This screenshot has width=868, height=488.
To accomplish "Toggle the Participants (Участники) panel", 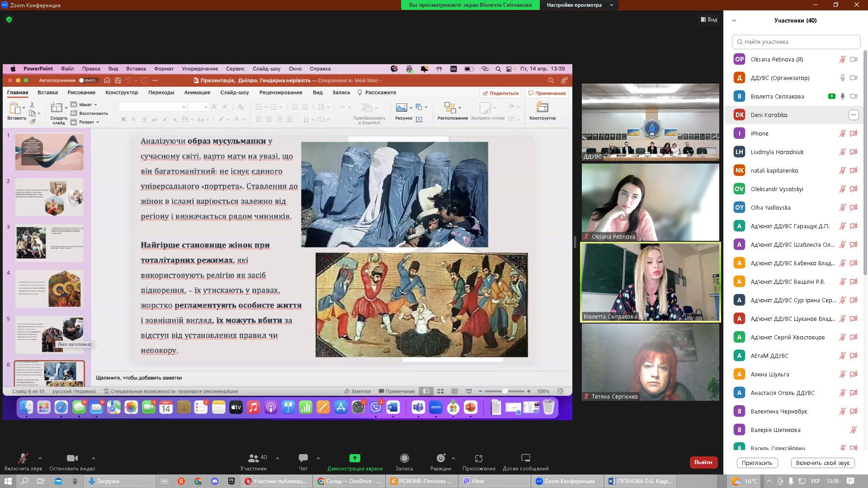I will (254, 459).
